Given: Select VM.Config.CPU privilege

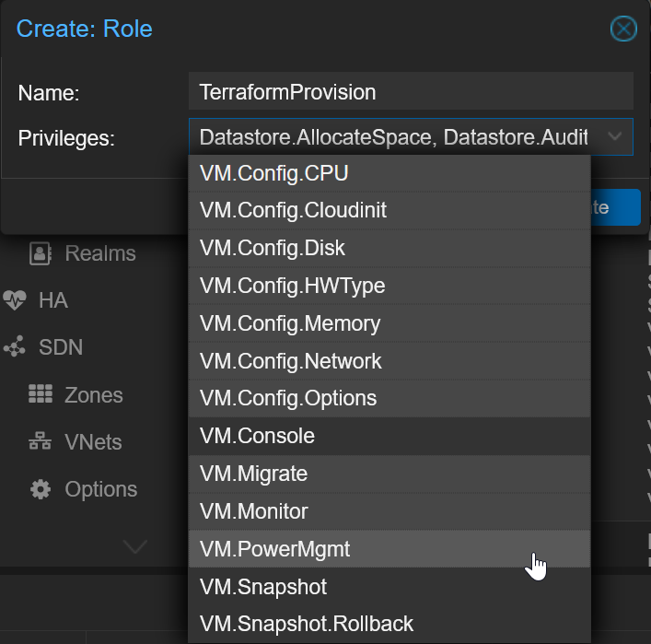Looking at the screenshot, I should 389,173.
